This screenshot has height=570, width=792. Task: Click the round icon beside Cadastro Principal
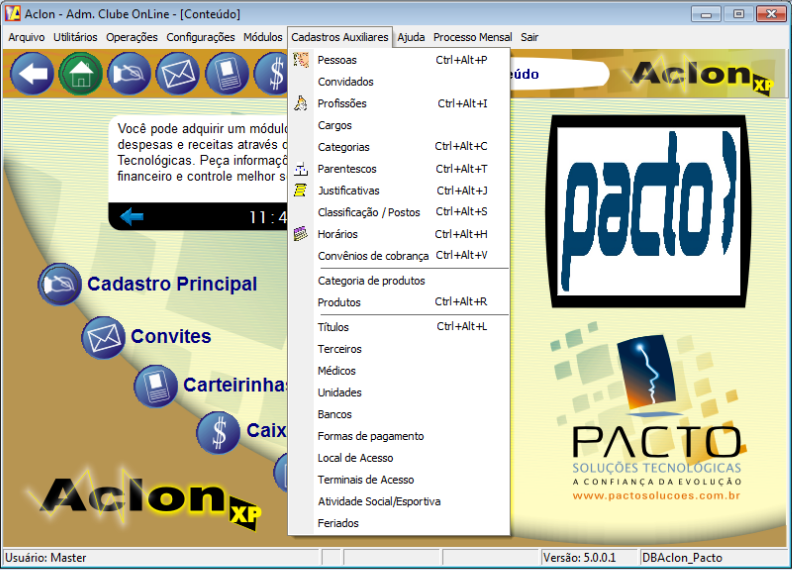pos(60,285)
